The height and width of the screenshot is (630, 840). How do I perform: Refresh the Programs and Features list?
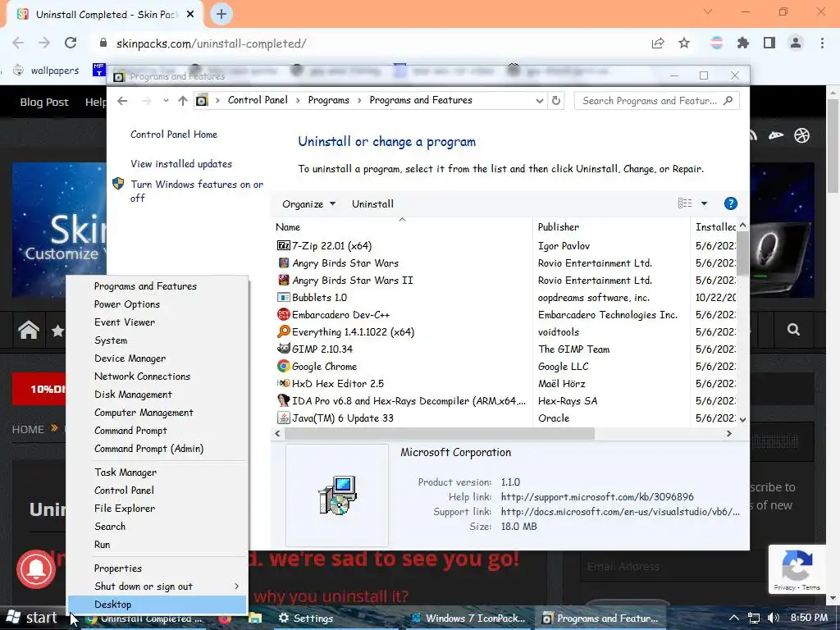pyautogui.click(x=556, y=101)
